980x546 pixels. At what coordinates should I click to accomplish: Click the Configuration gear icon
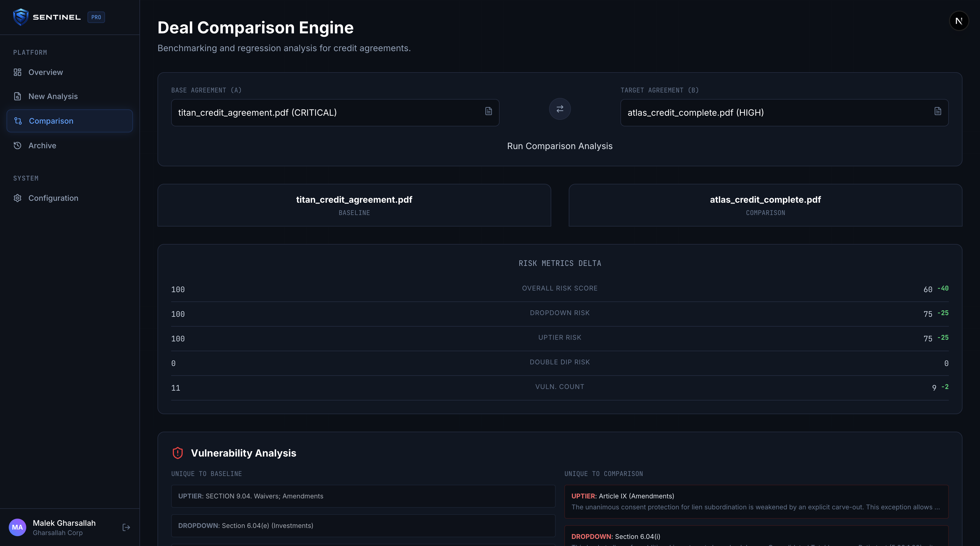(17, 198)
